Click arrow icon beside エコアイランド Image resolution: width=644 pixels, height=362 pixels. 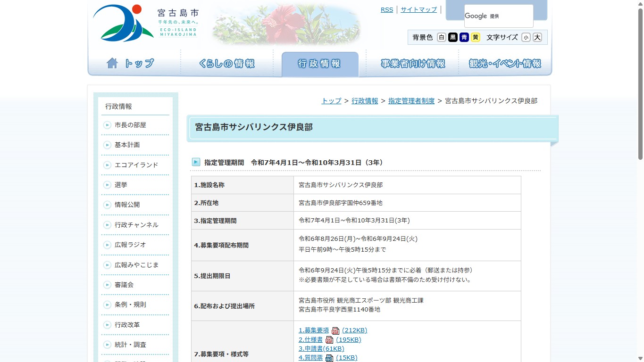tap(107, 165)
